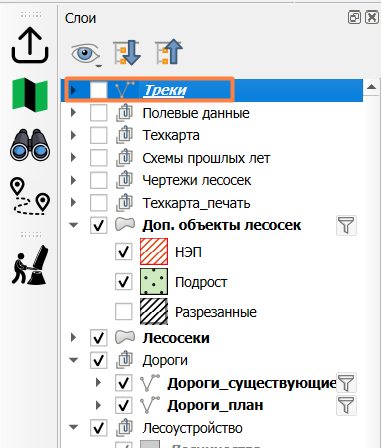Collapse the Лесоустройство group
The width and height of the screenshot is (381, 448).
click(x=74, y=428)
